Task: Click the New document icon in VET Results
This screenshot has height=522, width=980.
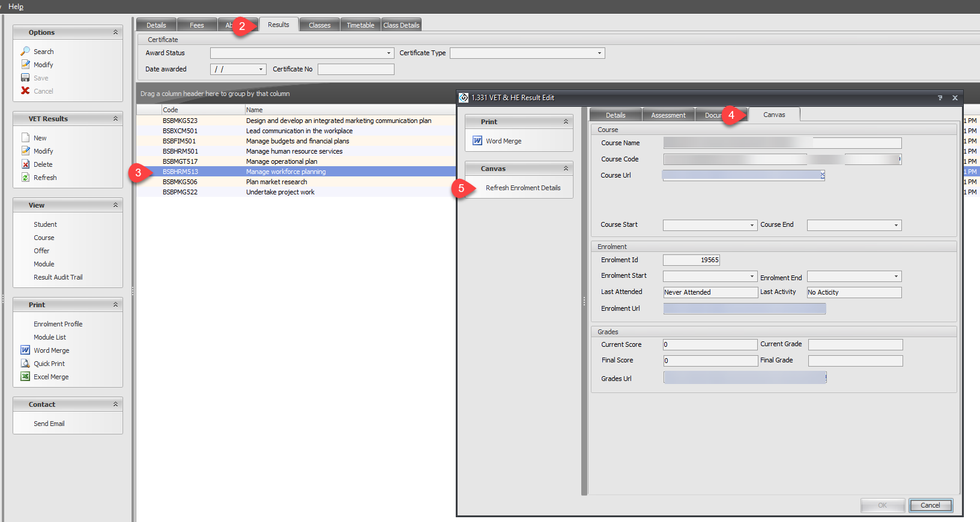Action: 25,138
